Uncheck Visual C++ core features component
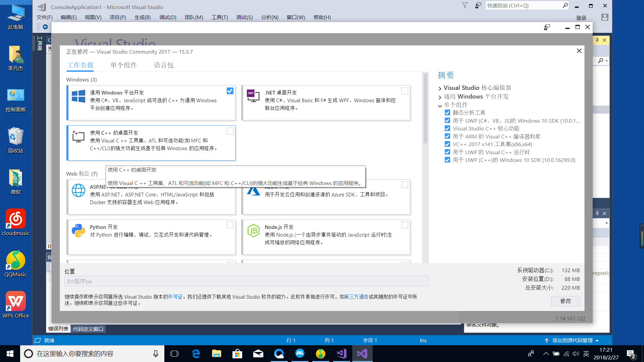Viewport: 644px width, 362px height. pos(447,128)
